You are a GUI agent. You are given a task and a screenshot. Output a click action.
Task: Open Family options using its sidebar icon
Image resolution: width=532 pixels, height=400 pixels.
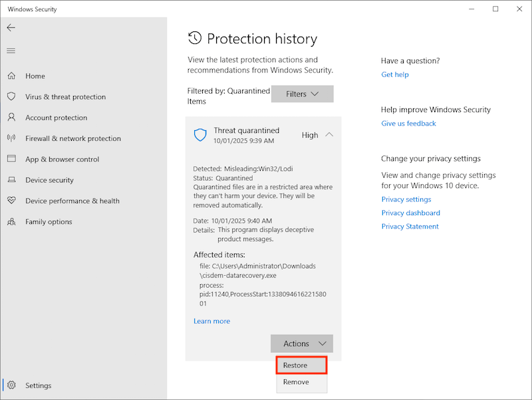pyautogui.click(x=11, y=221)
